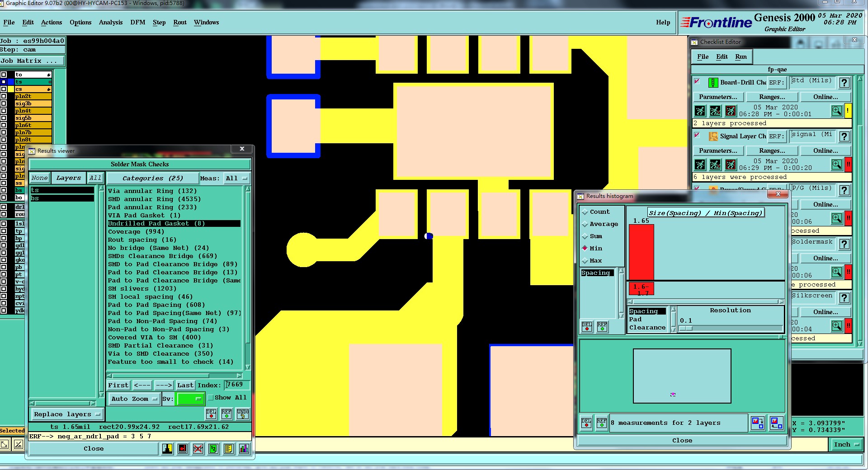Click the DEL icon above Results viewer status line
This screenshot has width=868, height=470.
click(x=211, y=414)
